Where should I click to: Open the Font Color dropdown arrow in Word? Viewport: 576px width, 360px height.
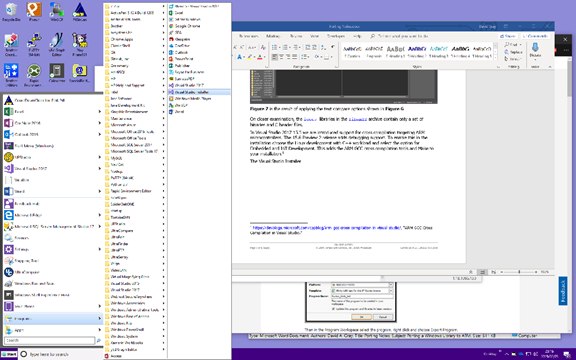point(264,57)
